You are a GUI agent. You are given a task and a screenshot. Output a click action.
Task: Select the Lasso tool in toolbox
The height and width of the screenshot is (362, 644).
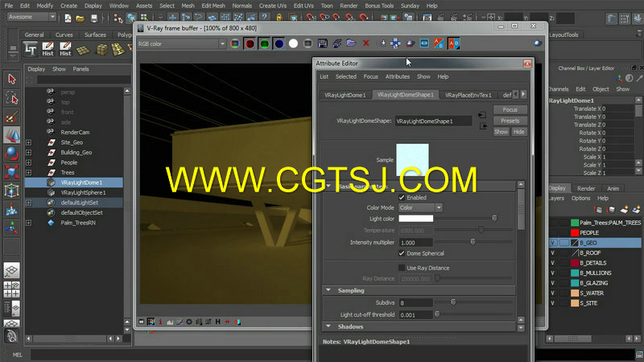coord(11,98)
